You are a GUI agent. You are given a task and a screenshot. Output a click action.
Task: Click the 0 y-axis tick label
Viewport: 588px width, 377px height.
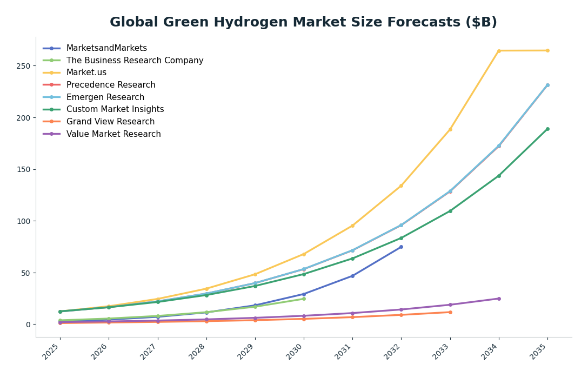coord(28,325)
